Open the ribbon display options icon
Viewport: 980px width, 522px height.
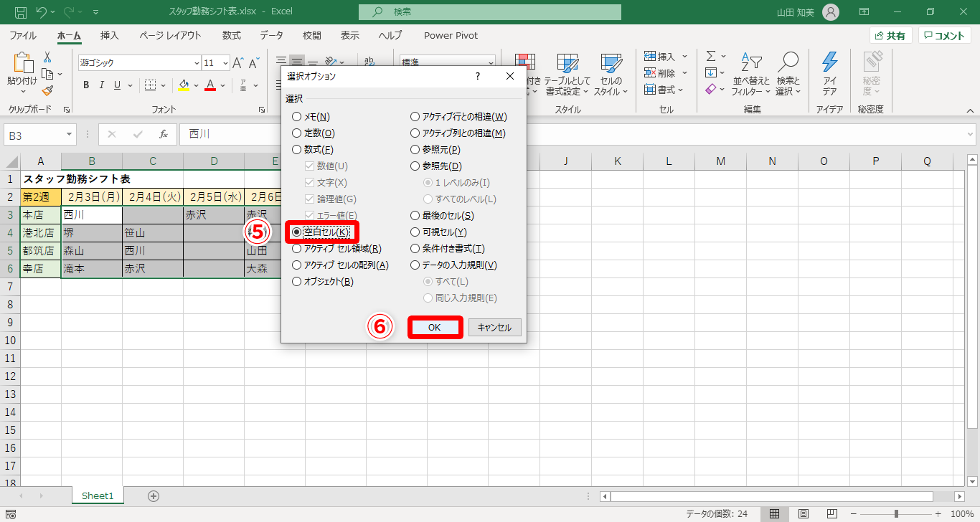pos(864,12)
